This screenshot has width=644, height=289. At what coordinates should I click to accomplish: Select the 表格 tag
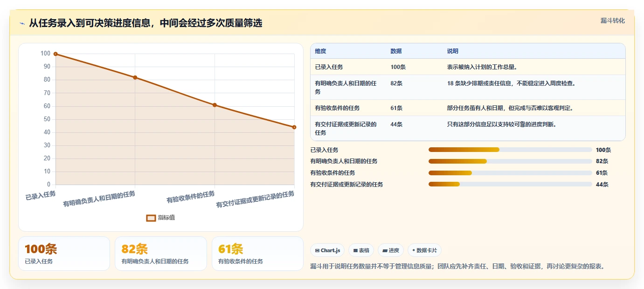tap(361, 250)
